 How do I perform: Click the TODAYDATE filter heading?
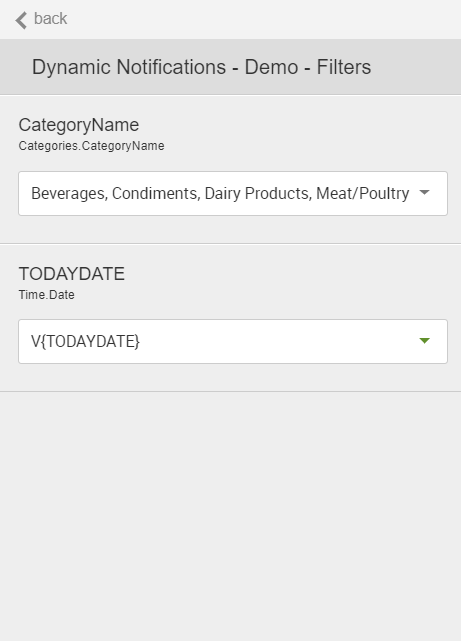(x=72, y=274)
